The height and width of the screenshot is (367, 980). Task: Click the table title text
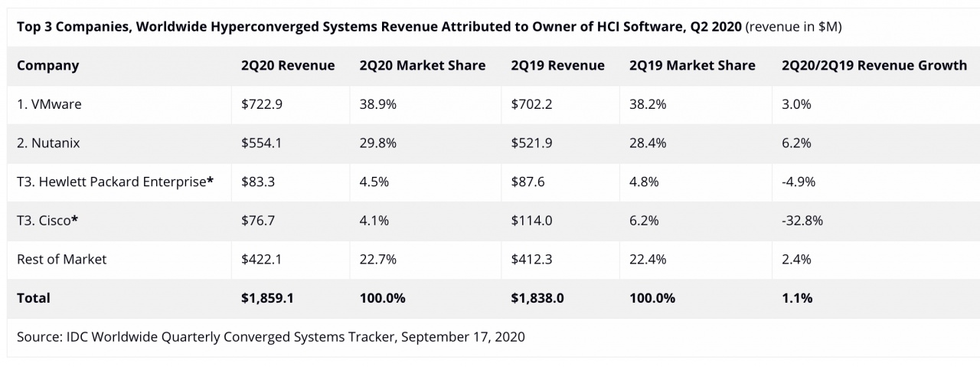(x=379, y=27)
